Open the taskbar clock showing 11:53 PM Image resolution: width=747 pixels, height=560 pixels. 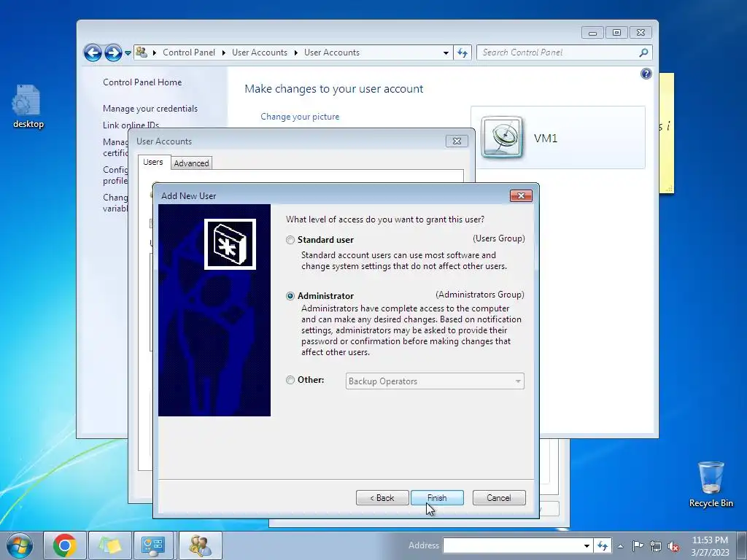[710, 545]
